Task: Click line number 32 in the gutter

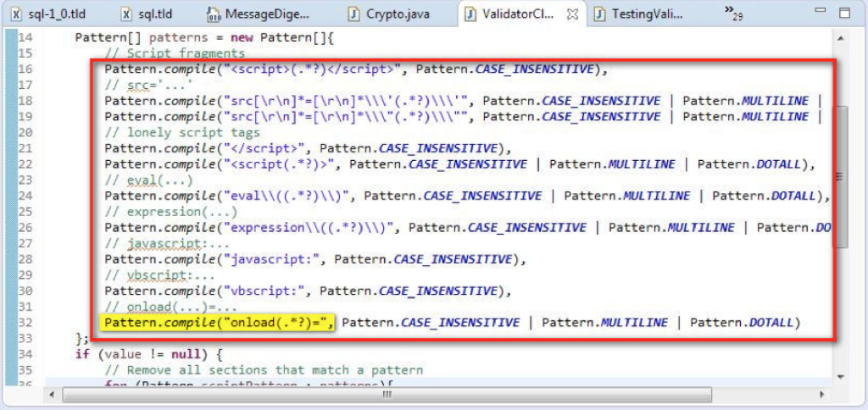Action: coord(25,323)
